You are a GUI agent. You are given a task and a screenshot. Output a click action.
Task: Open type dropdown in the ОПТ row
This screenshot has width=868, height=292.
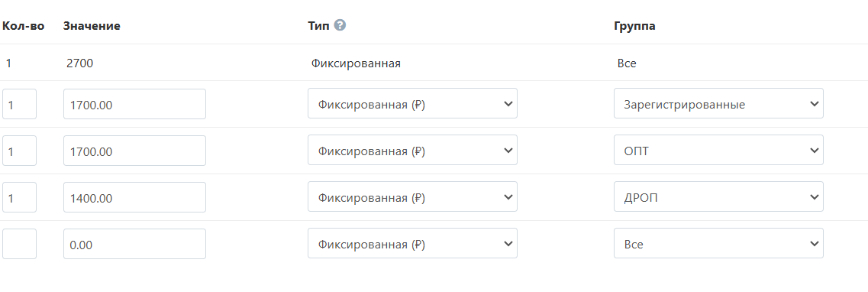[x=412, y=150]
